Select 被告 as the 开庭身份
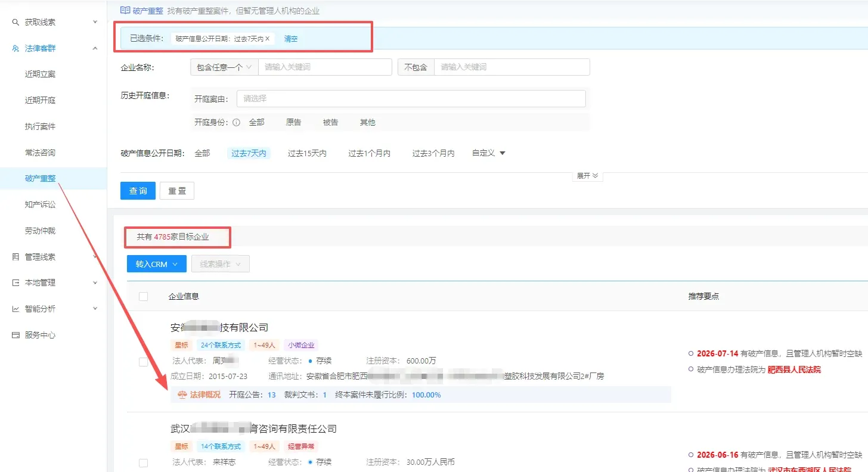868x472 pixels. coord(330,122)
